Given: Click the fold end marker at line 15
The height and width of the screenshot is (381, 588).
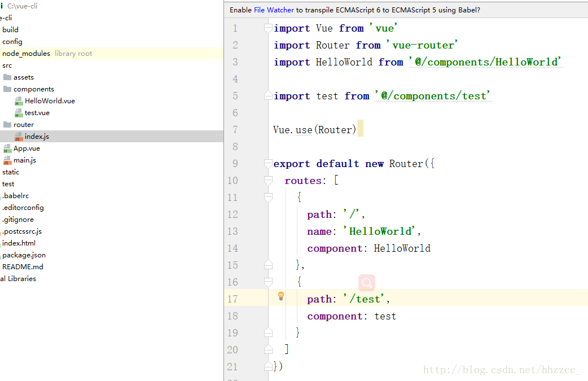Looking at the screenshot, I should pos(268,265).
